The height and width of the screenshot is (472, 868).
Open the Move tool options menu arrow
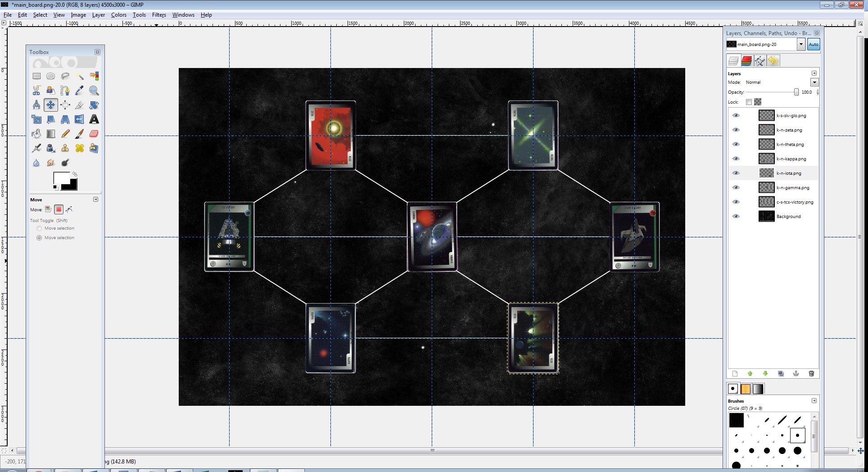click(x=95, y=200)
